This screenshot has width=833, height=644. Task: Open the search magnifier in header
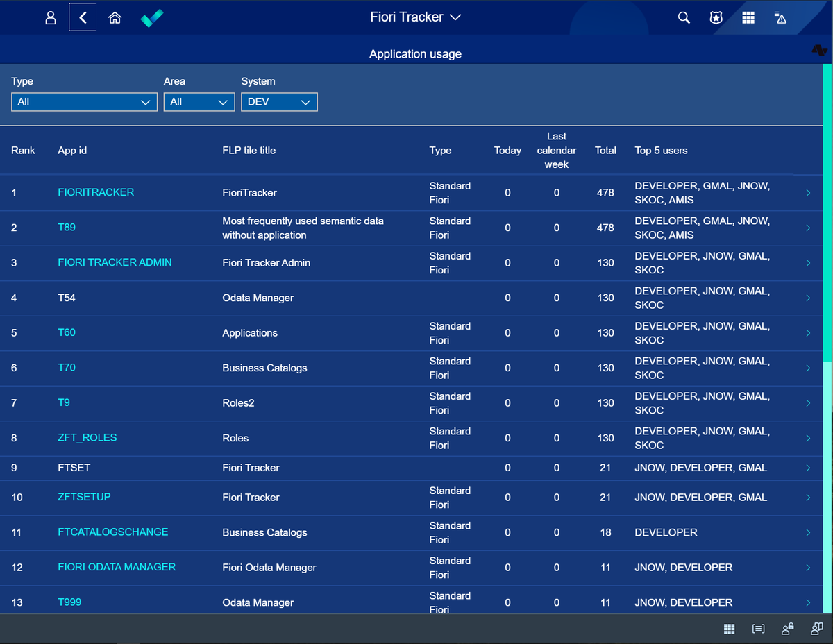(x=684, y=18)
